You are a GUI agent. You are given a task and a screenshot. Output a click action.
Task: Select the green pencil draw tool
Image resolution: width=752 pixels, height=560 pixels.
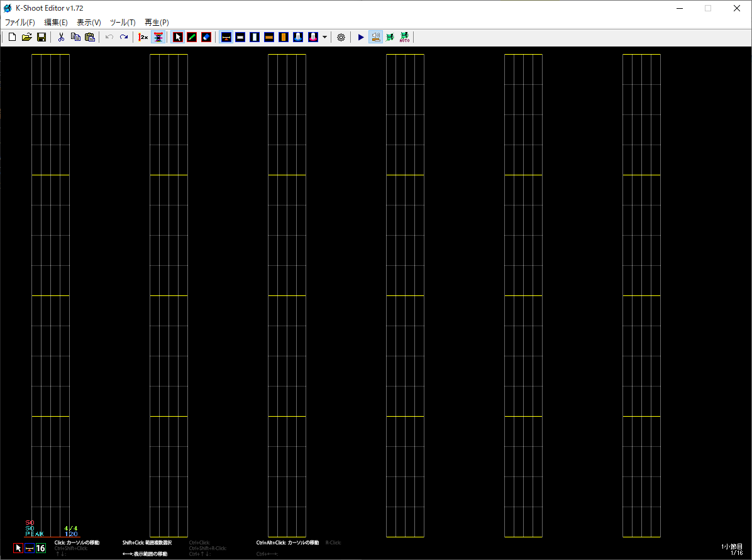(x=192, y=37)
